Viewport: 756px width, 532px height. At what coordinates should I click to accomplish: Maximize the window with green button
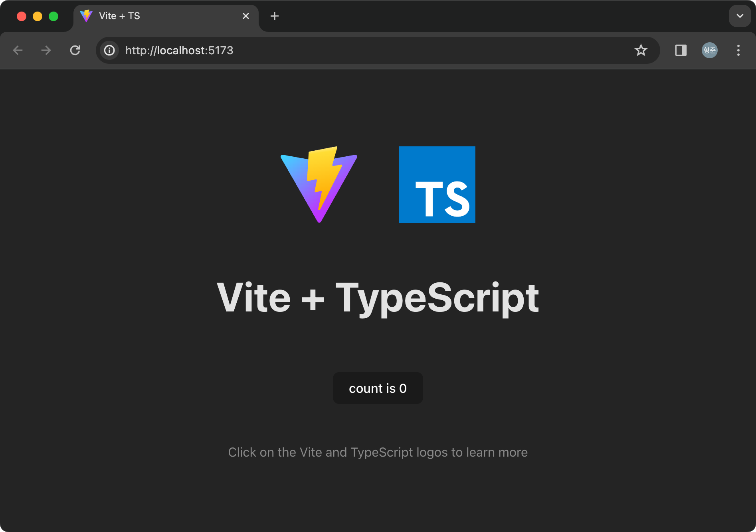pos(53,16)
